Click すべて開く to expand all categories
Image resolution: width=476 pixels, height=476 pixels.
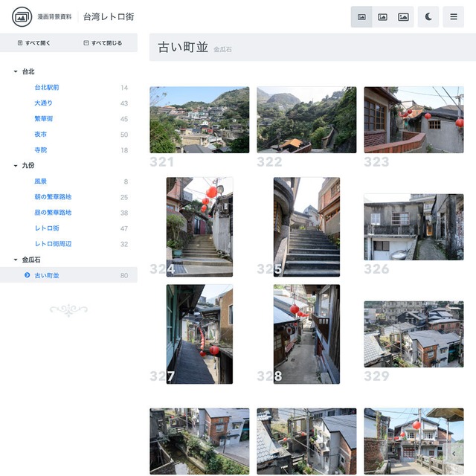[33, 43]
